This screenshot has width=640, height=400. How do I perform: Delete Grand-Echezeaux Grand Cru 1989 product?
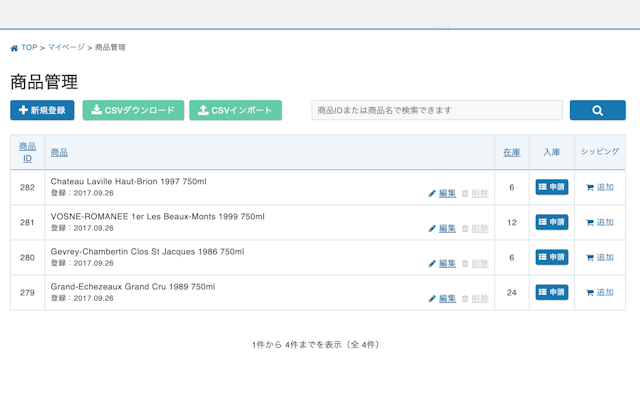(475, 298)
